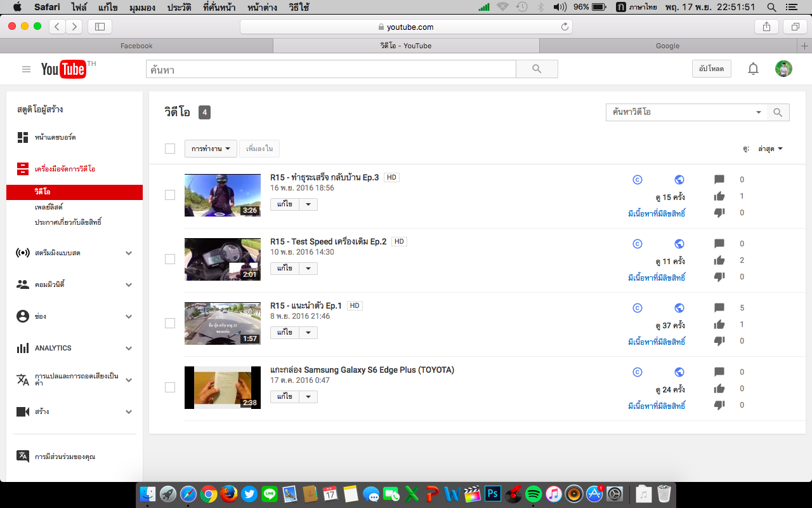The image size is (812, 508).
Task: Click the magnifier next to ค้นหาวิดีโอ
Action: (x=778, y=112)
